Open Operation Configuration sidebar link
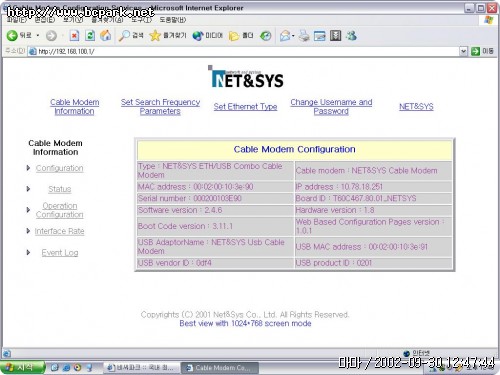Screen dimensions: 500x375 [x=59, y=210]
